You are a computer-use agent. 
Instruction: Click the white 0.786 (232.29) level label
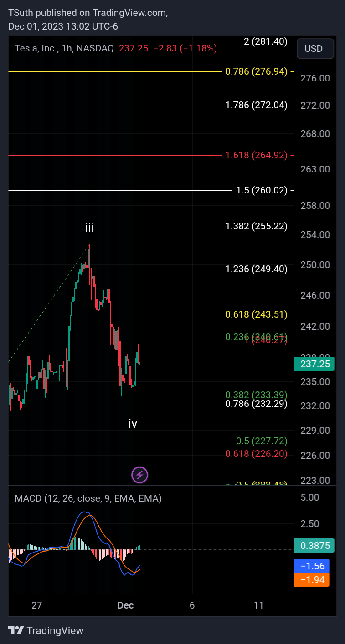(256, 404)
